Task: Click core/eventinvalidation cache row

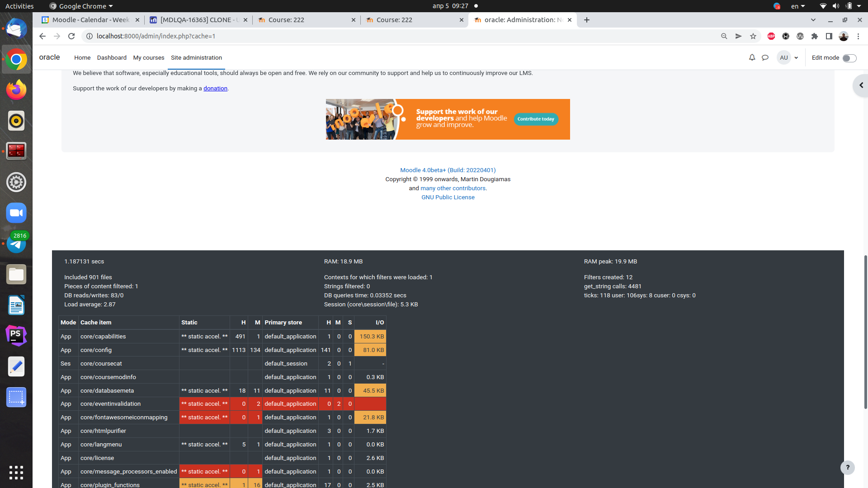Action: click(222, 404)
